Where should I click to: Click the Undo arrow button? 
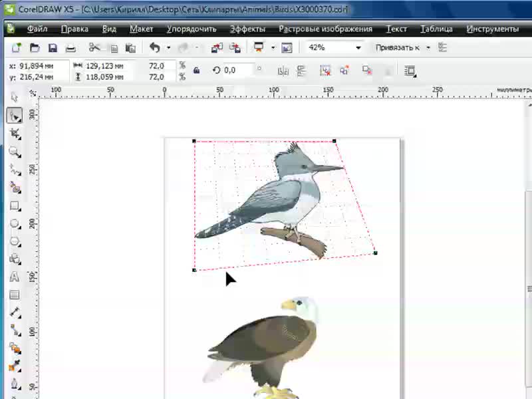pos(155,48)
